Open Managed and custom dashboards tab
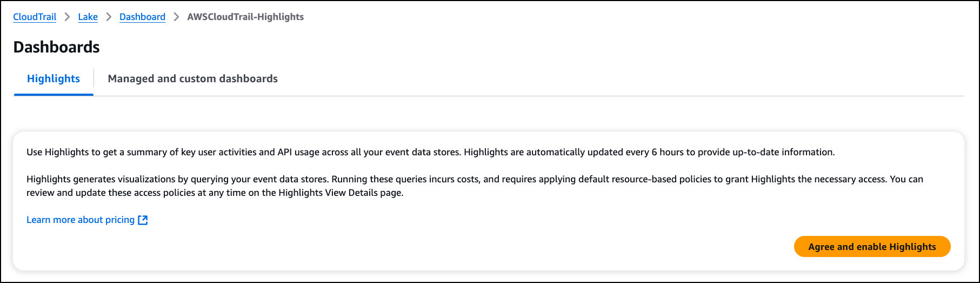Screen dimensions: 980x283 pos(192,78)
